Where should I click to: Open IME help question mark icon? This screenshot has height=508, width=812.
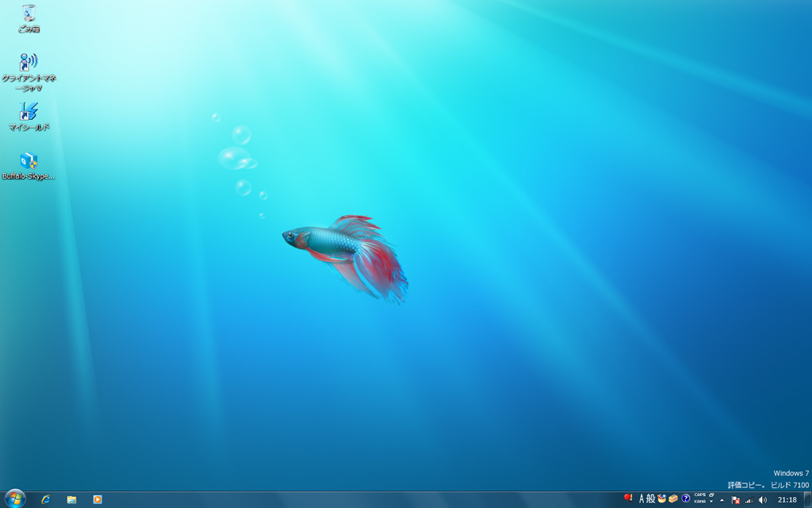coord(686,498)
